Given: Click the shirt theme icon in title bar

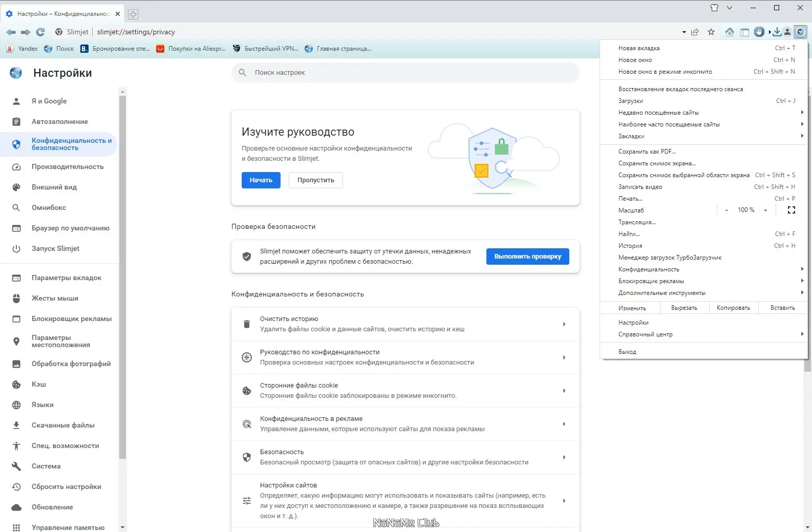Looking at the screenshot, I should (x=714, y=8).
